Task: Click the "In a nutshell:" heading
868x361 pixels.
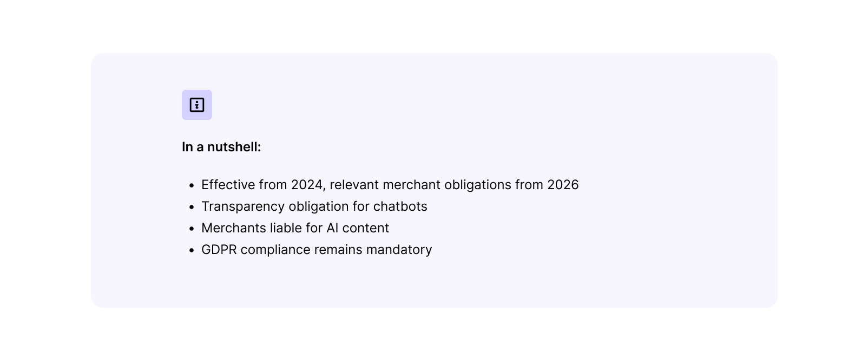Action: click(x=221, y=147)
